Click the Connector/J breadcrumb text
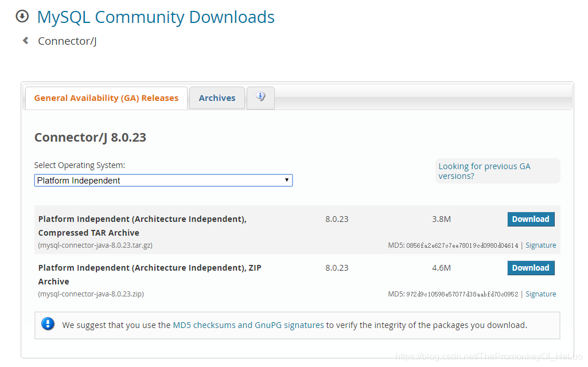The height and width of the screenshot is (367, 588). click(x=67, y=41)
